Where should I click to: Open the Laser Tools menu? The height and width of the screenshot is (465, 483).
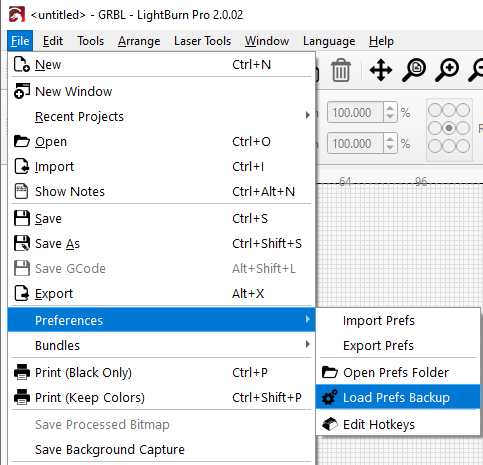202,41
